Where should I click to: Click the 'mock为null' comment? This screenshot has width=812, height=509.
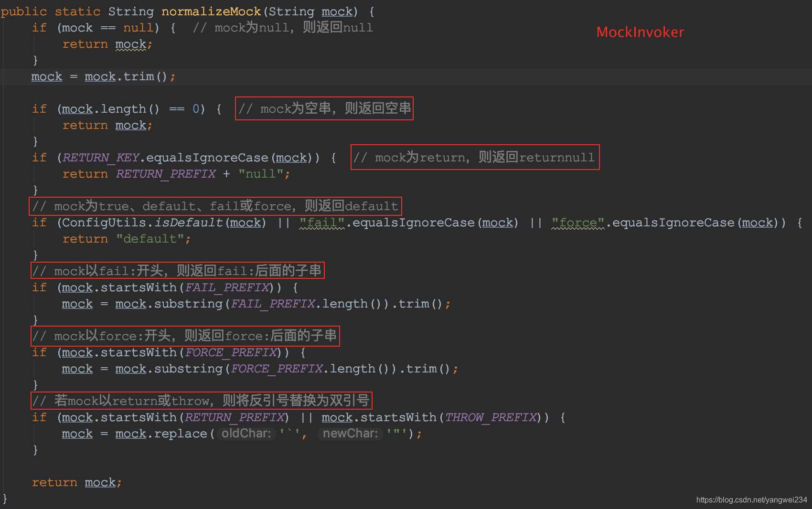pos(283,28)
